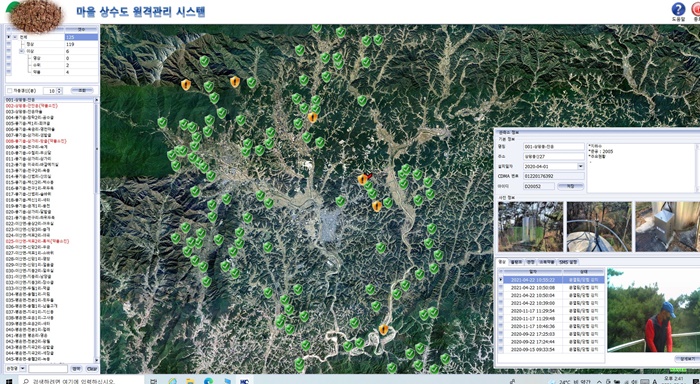Select station 020 in the list
Image resolution: width=700 pixels, height=384 pixels.
coord(49,212)
